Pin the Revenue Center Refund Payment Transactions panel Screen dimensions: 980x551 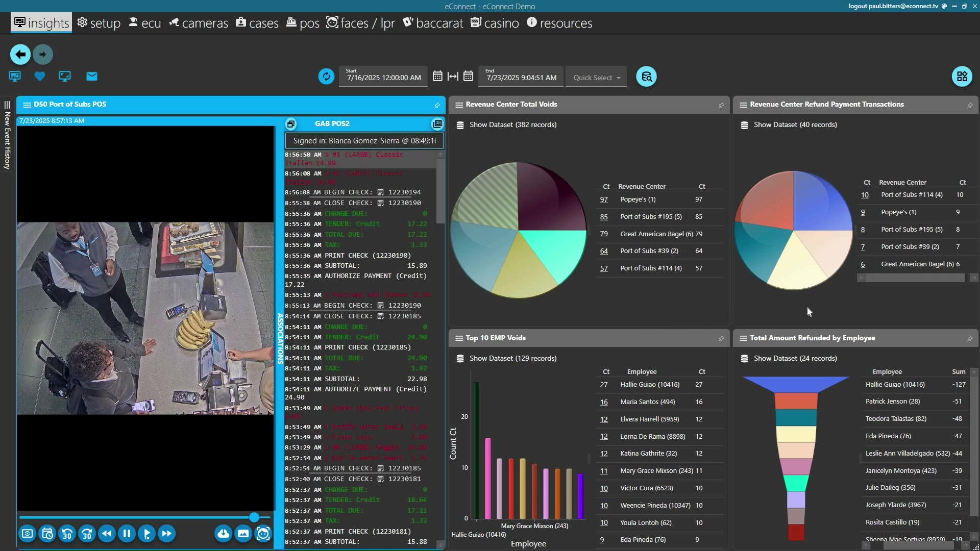click(x=970, y=105)
